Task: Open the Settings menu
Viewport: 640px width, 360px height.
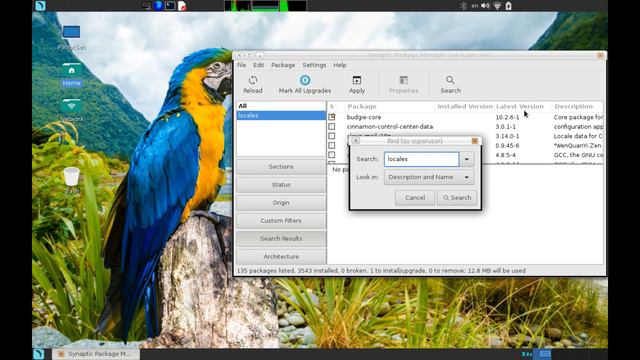Action: pos(314,65)
